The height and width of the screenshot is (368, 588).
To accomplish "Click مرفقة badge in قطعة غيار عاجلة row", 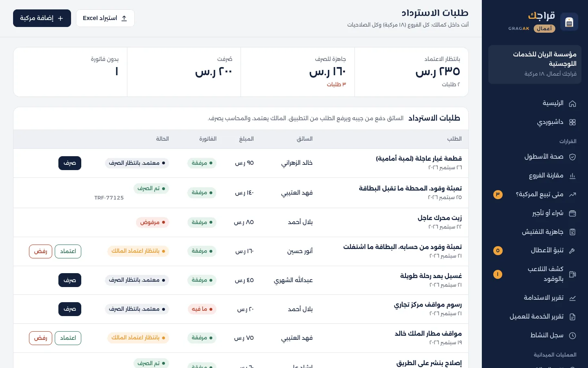I will point(202,163).
